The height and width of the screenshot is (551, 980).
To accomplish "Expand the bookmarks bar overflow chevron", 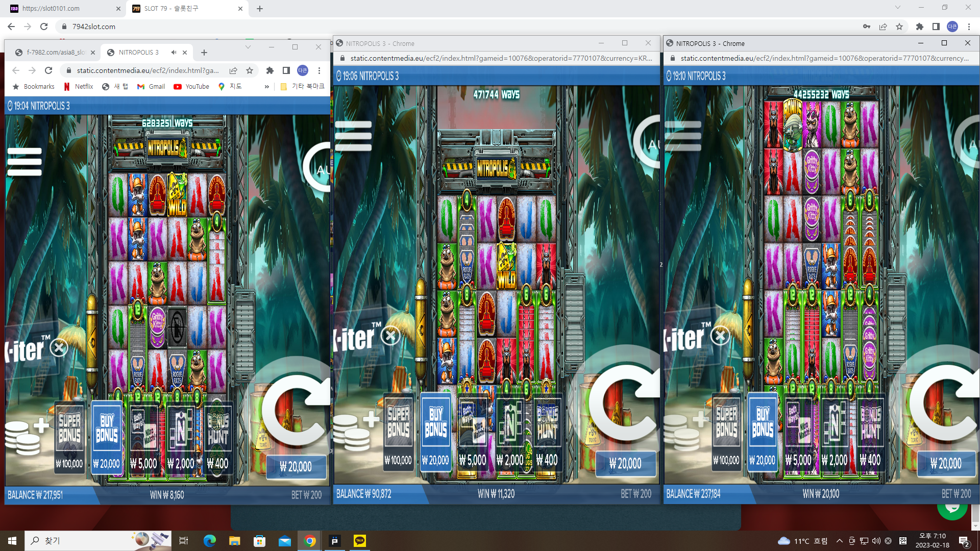I will tap(266, 87).
